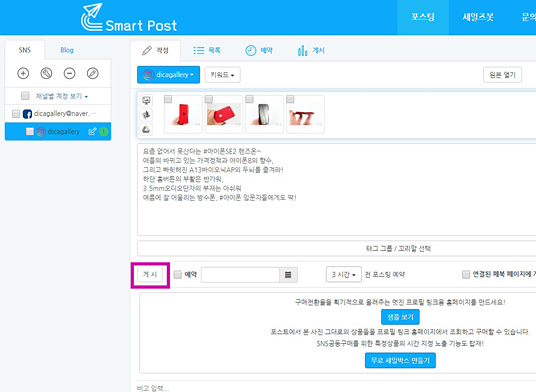Click the Facebook icon beside dicagallery@naver

coord(27,114)
